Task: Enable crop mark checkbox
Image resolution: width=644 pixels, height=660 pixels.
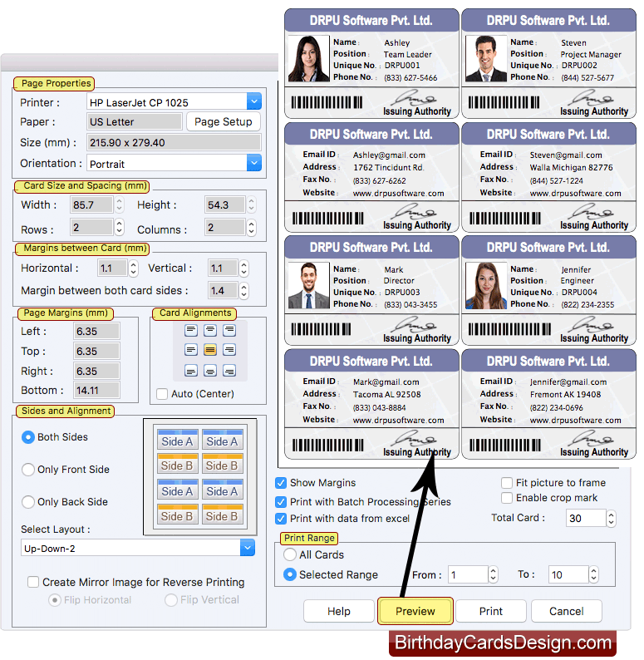Action: [x=507, y=498]
